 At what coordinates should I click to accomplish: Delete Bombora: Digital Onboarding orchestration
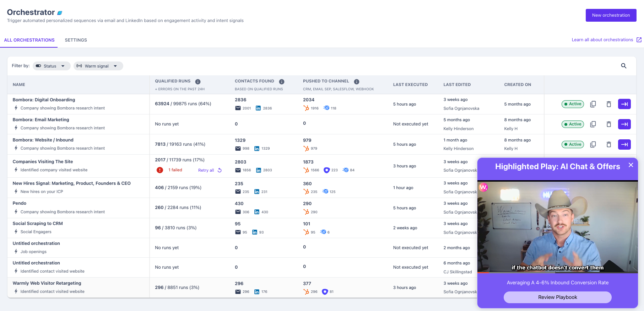(608, 104)
